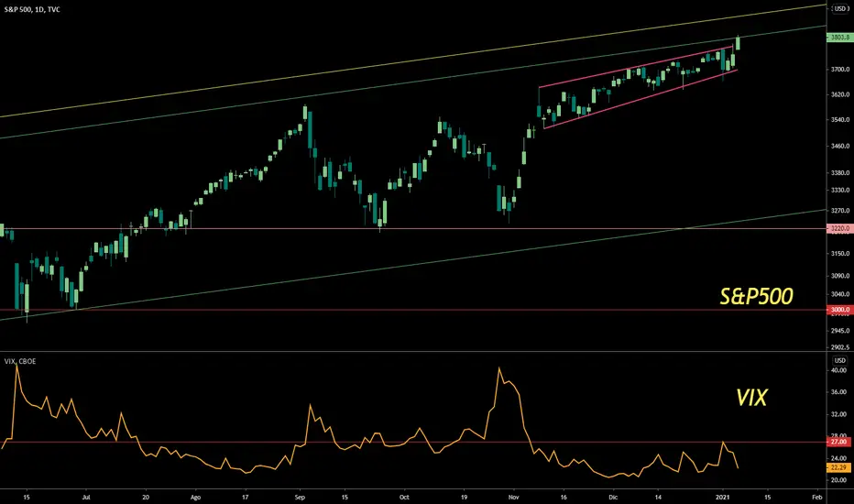
Task: Select the pink 3220.0 horizontal line label
Action: click(x=838, y=228)
